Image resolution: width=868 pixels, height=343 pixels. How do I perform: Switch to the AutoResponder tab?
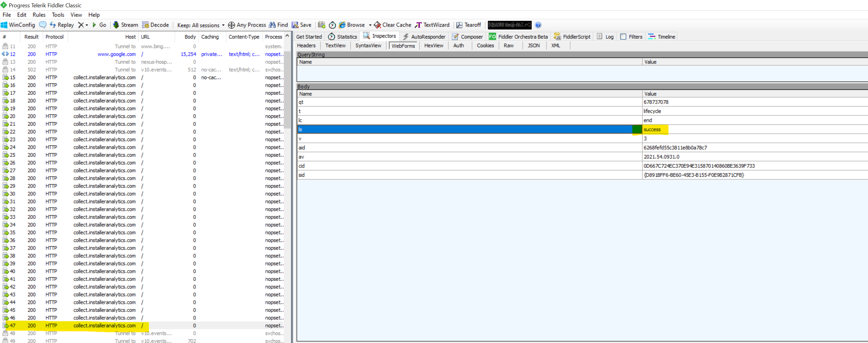424,37
